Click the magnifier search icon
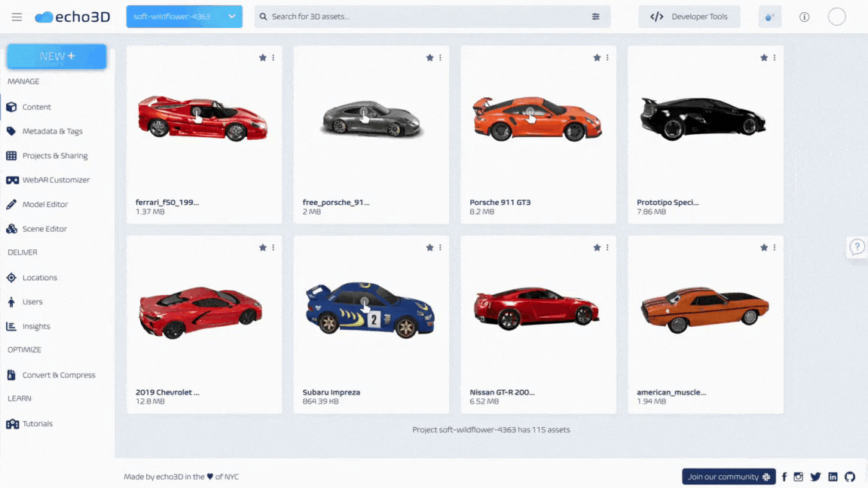The height and width of the screenshot is (488, 868). pyautogui.click(x=264, y=17)
